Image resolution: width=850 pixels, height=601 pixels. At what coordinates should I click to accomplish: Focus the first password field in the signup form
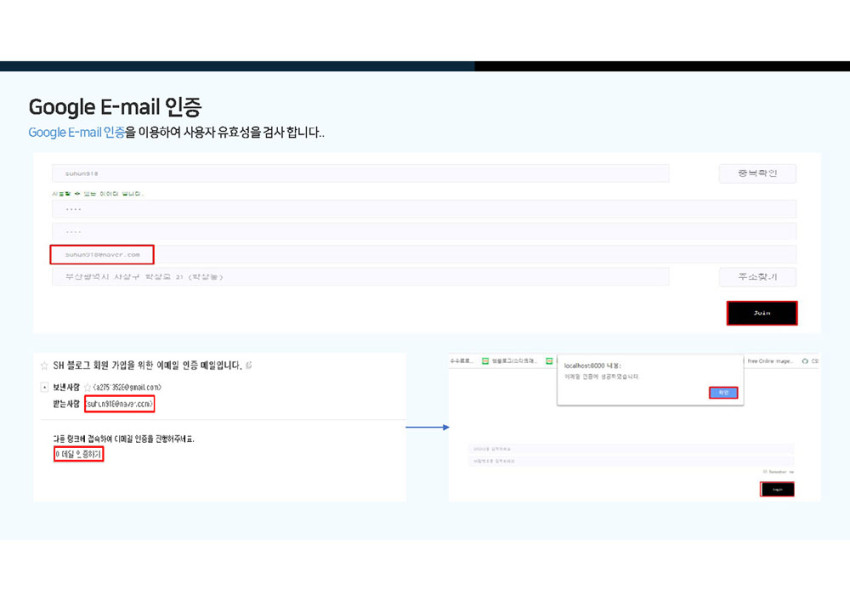point(424,209)
